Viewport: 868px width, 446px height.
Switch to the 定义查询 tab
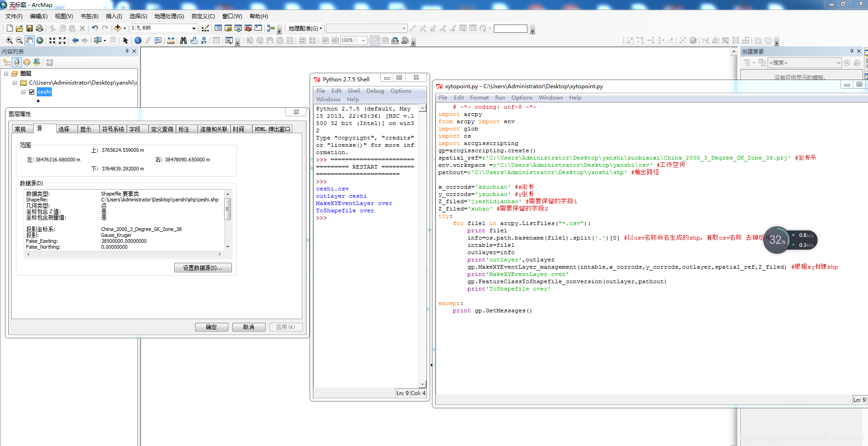point(162,129)
